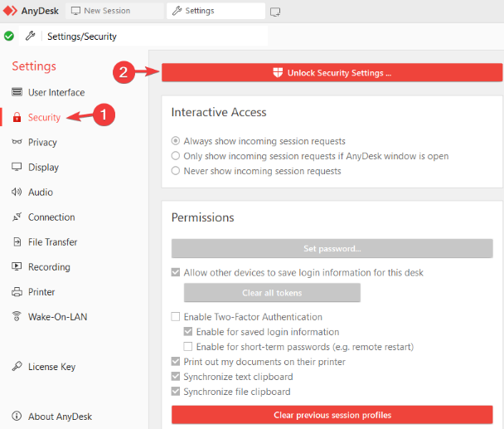504x429 pixels.
Task: Click the Clear all tokens button
Action: 272,293
